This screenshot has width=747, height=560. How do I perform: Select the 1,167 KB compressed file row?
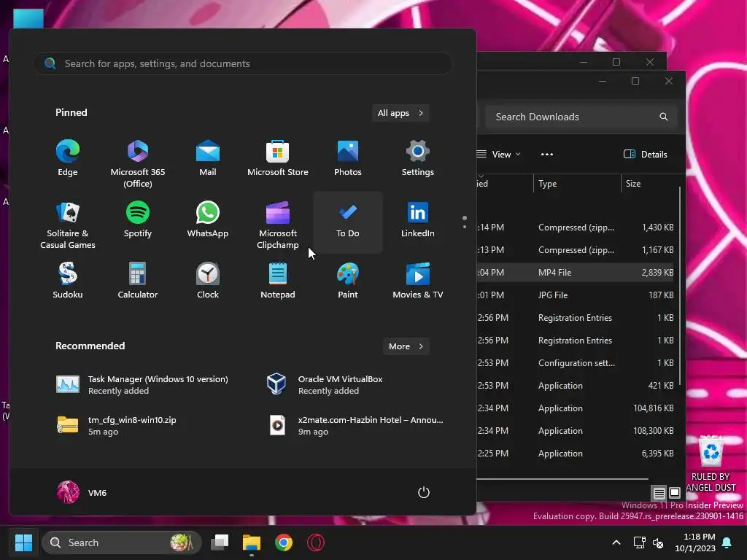coord(575,250)
